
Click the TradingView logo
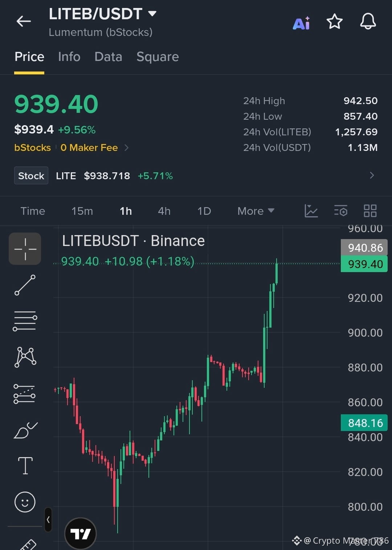(x=80, y=534)
